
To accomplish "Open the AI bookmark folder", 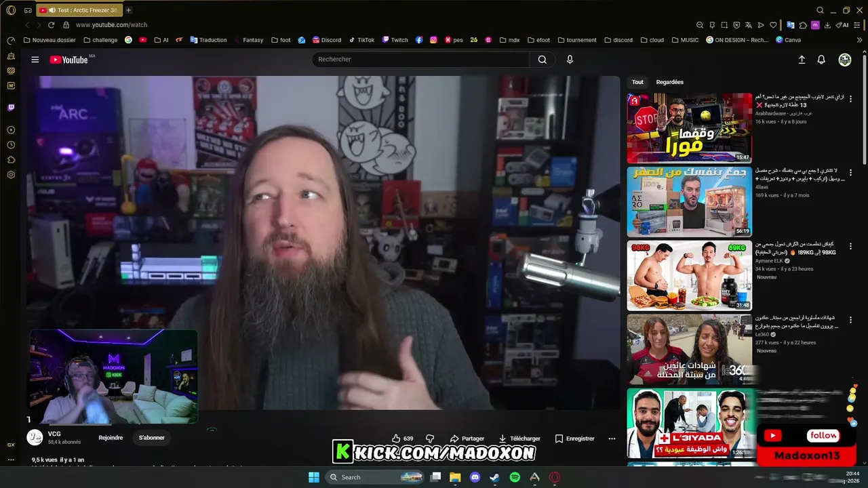I will click(x=161, y=40).
